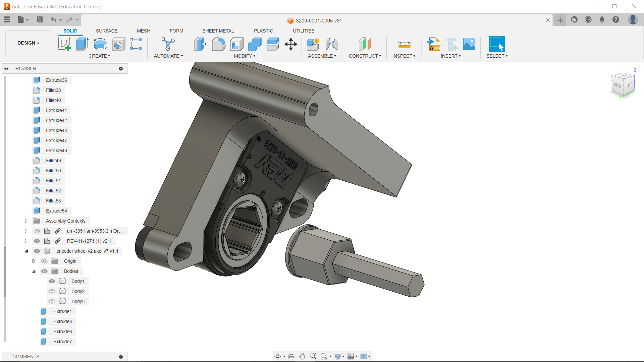Select the Joint tool in Assemble
Image resolution: width=644 pixels, height=362 pixels.
[x=331, y=44]
